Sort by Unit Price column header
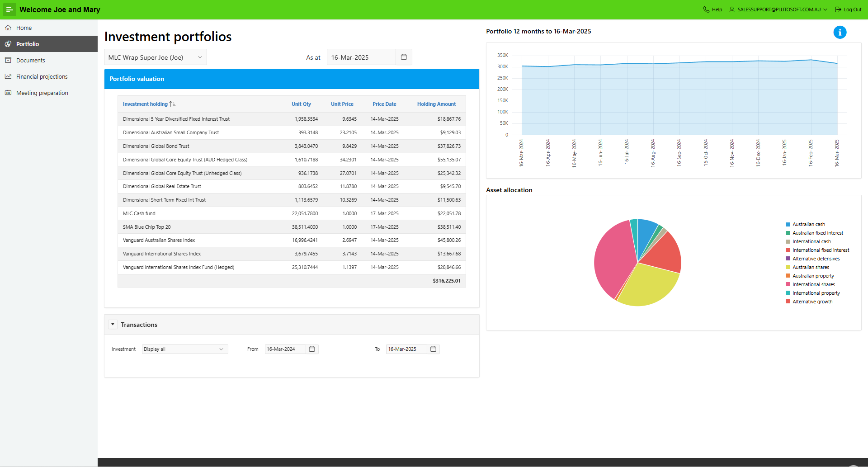The width and height of the screenshot is (868, 467). (x=342, y=104)
